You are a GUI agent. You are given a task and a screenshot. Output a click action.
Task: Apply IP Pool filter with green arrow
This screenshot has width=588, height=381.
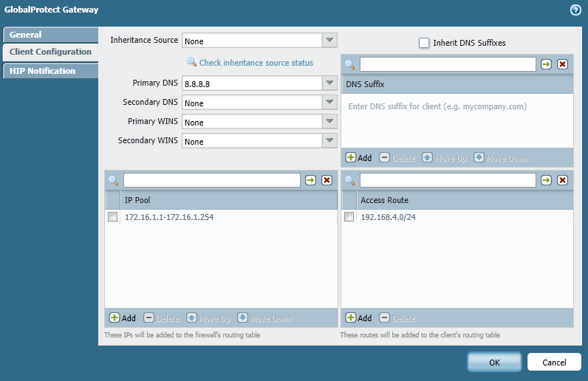tap(310, 180)
